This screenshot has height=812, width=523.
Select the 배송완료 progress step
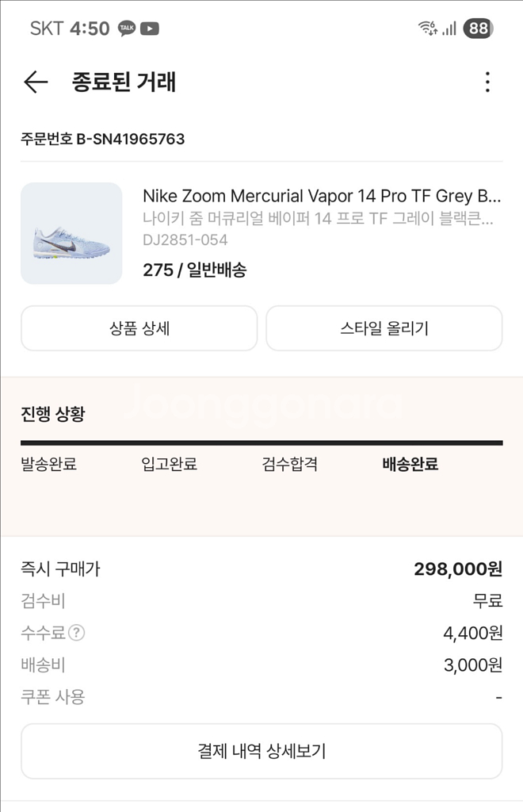pyautogui.click(x=410, y=465)
